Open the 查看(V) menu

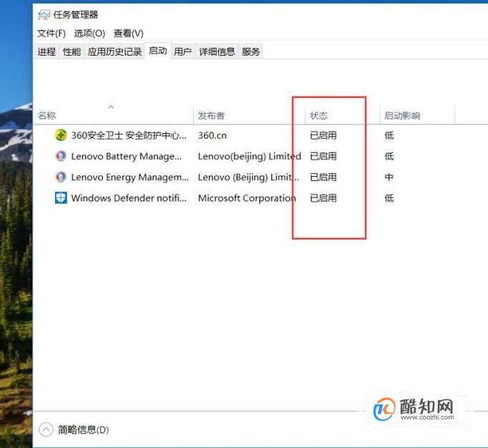129,34
